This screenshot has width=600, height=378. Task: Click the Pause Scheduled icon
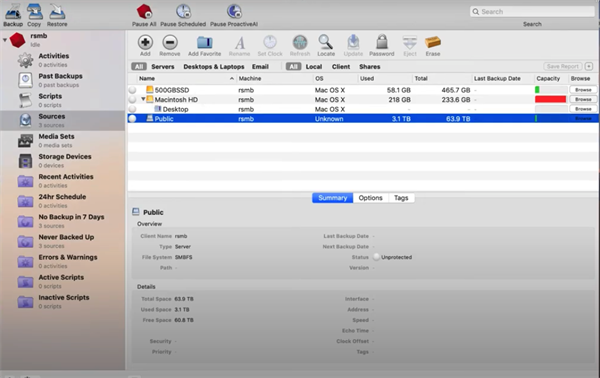tap(183, 12)
